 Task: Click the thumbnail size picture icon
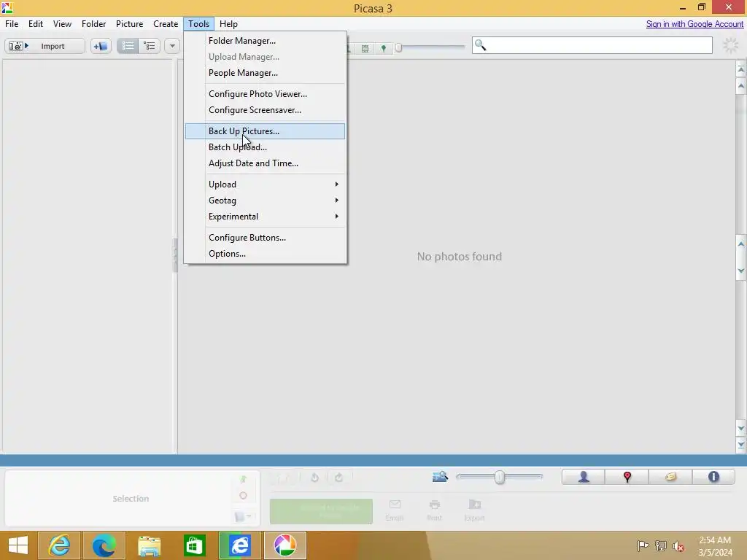(x=440, y=476)
